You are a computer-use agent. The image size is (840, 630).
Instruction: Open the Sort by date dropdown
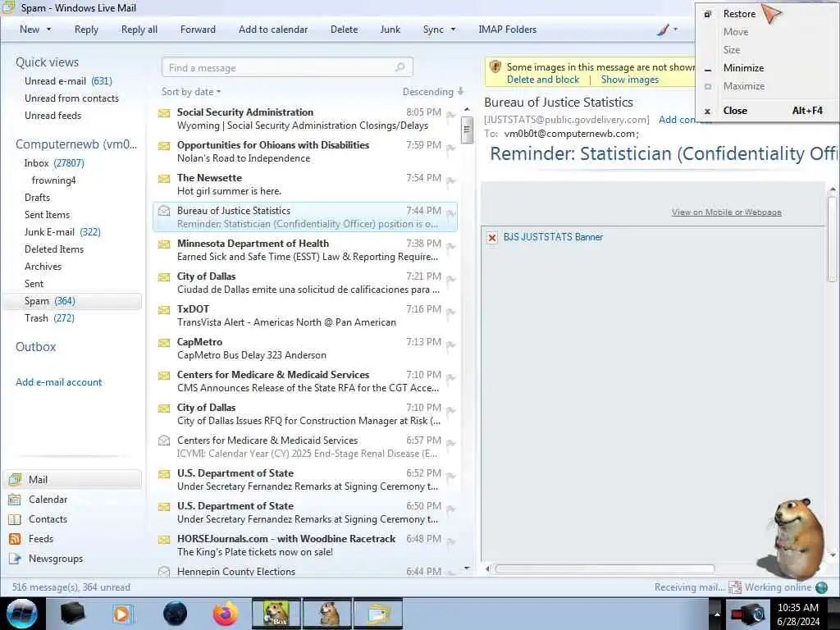pyautogui.click(x=191, y=92)
